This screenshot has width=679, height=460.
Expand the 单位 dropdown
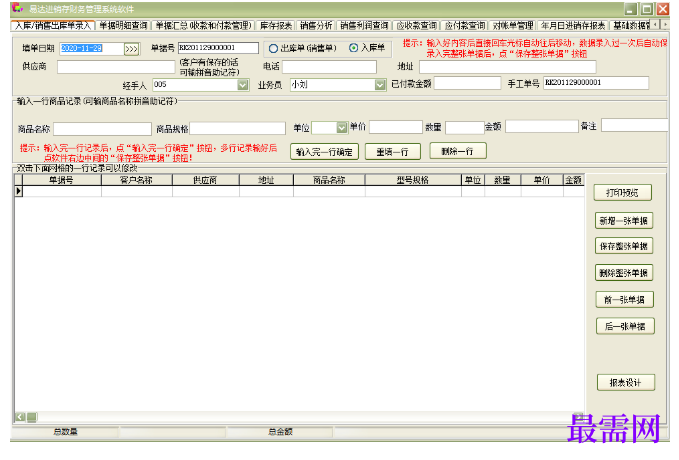342,127
